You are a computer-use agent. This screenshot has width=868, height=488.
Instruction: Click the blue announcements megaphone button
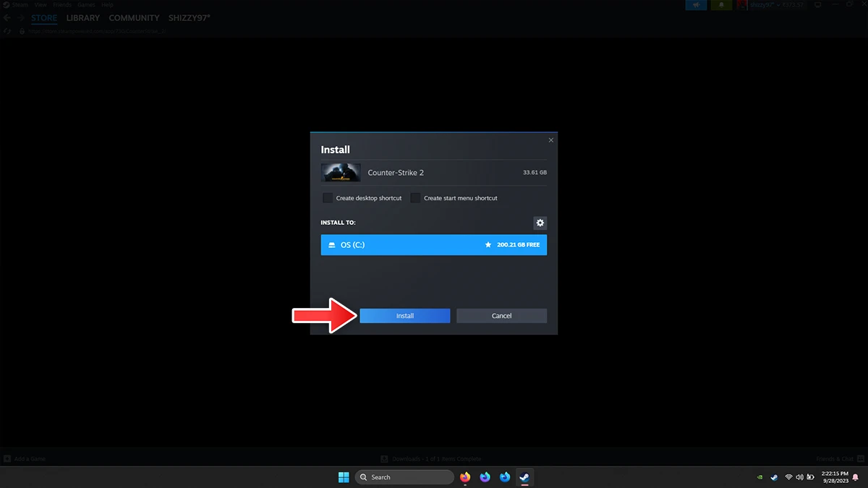pos(696,5)
